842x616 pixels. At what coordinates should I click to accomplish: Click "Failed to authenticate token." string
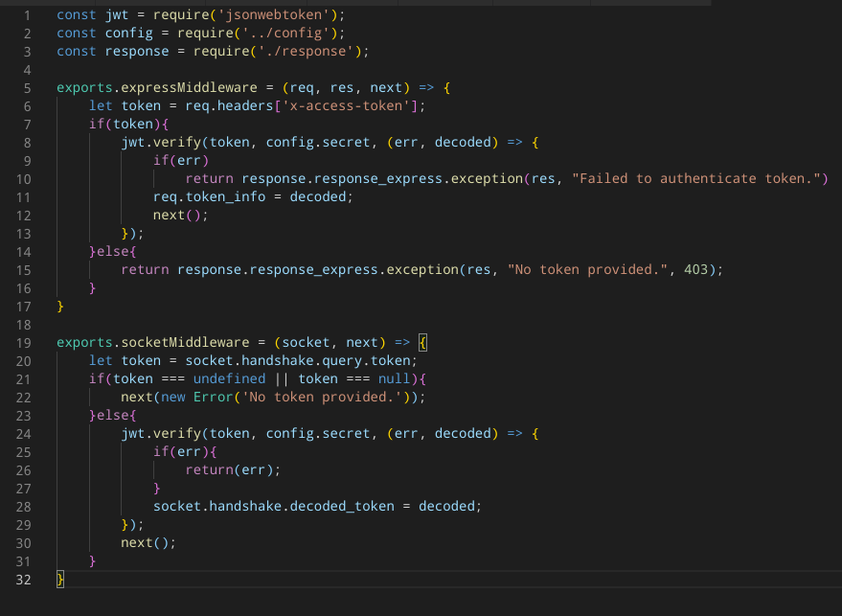tap(696, 179)
